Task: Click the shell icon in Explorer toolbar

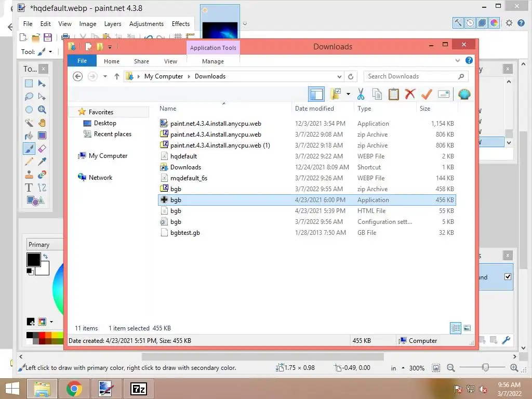Action: coord(464,94)
